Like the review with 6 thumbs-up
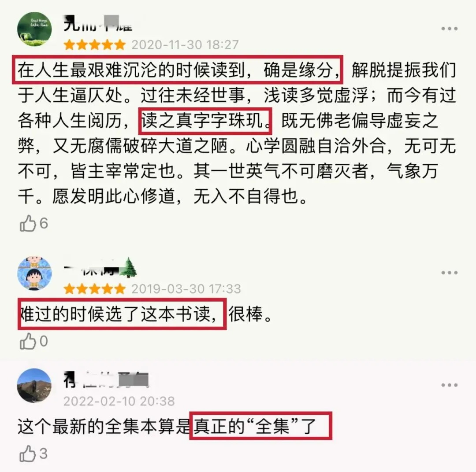Image resolution: width=476 pixels, height=472 pixels. [x=28, y=223]
